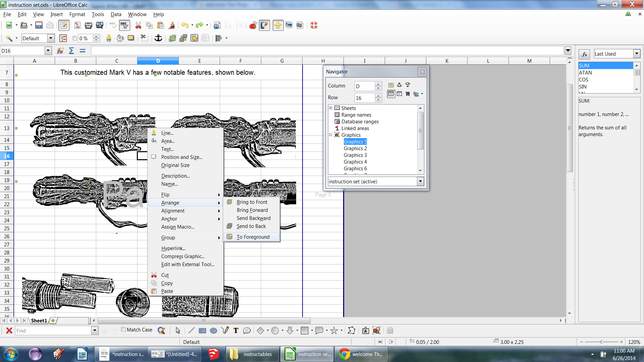Image resolution: width=644 pixels, height=362 pixels.
Task: Click the zoom slider handle
Action: (x=602, y=342)
